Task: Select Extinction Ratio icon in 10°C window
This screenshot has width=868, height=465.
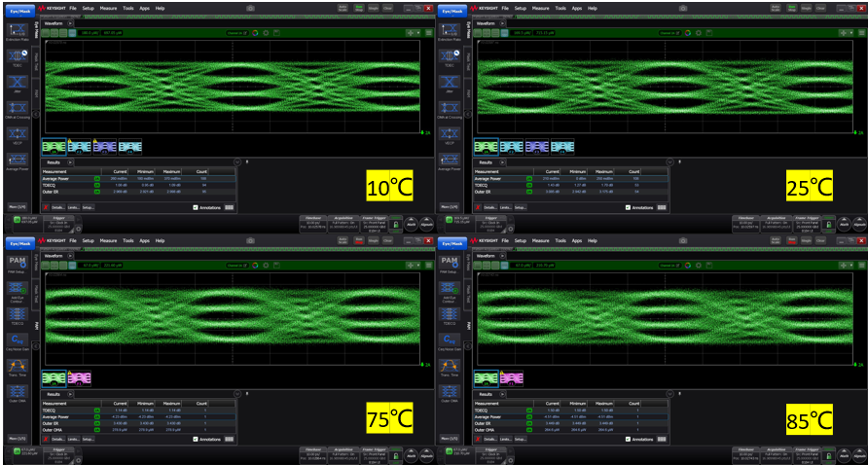Action: pos(16,31)
